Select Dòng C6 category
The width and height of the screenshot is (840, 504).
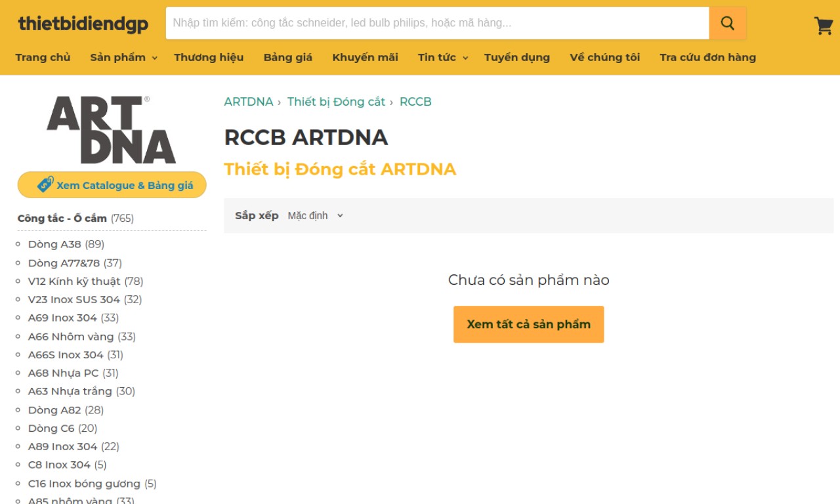pyautogui.click(x=51, y=429)
